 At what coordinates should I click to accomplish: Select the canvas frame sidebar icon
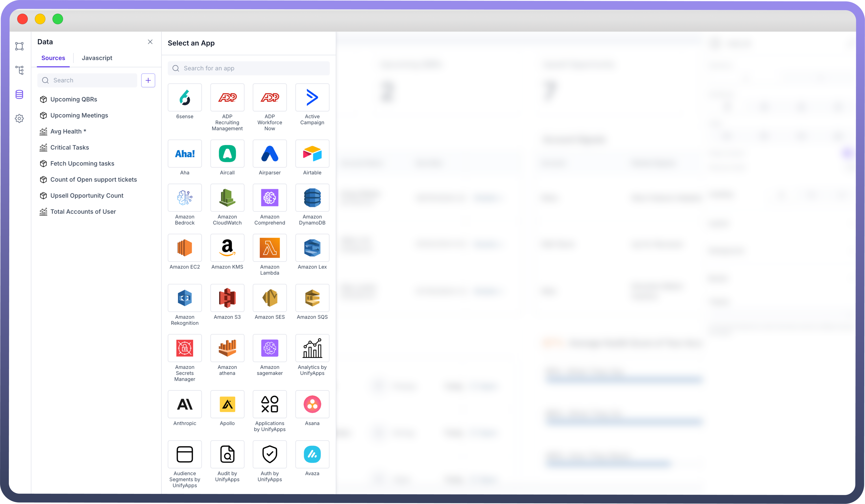pyautogui.click(x=19, y=46)
